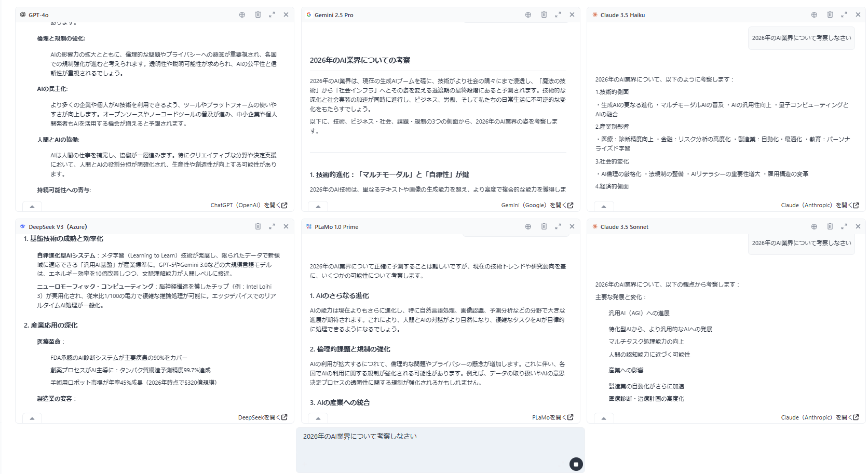
Task: Open Claude (Anthropic) link in Haiku panel
Action: click(x=820, y=206)
